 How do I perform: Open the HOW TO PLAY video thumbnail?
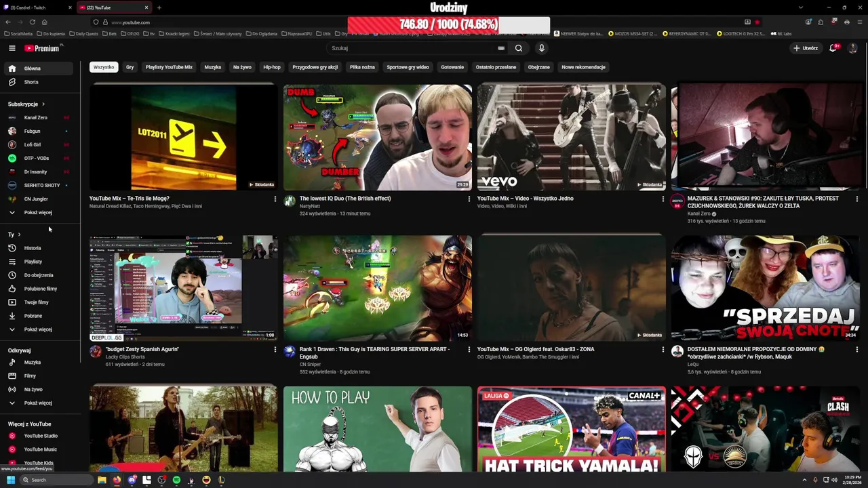click(x=378, y=429)
